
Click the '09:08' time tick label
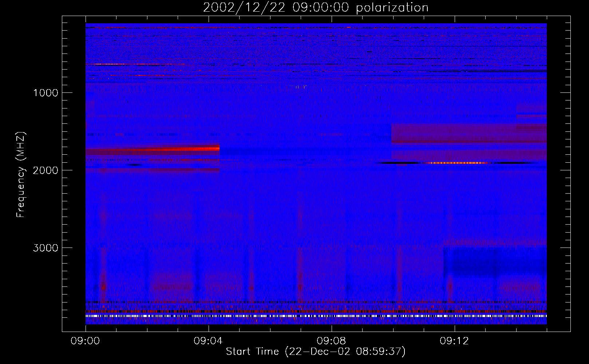[x=332, y=341]
